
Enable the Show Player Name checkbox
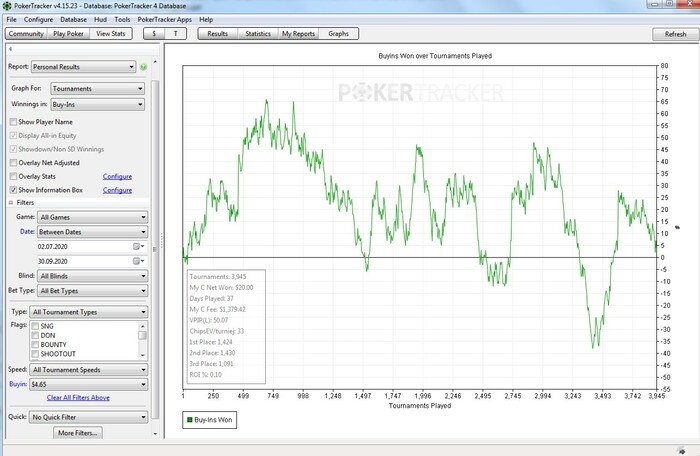(x=13, y=122)
